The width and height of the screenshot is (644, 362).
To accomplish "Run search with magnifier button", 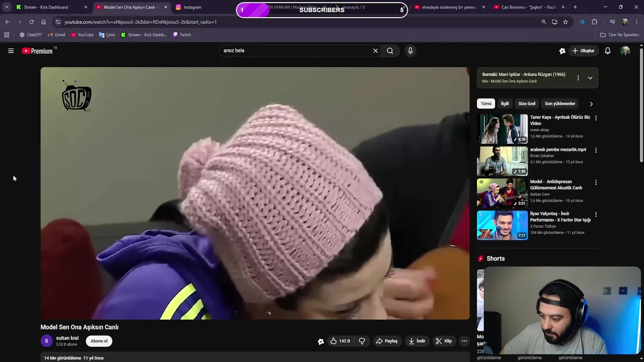I will (390, 51).
